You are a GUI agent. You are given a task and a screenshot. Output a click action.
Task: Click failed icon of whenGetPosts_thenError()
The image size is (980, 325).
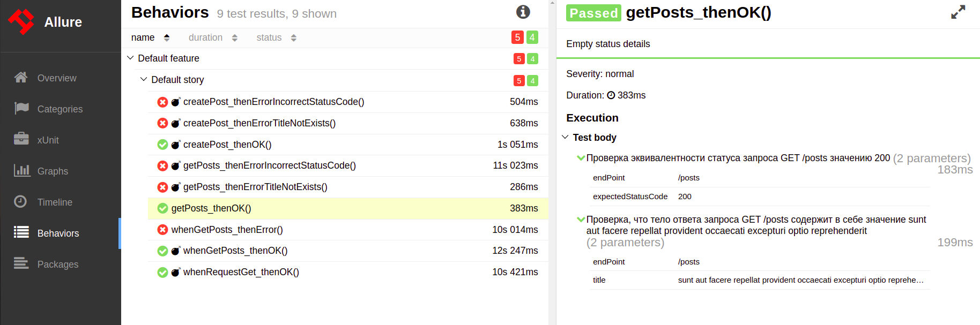point(162,230)
